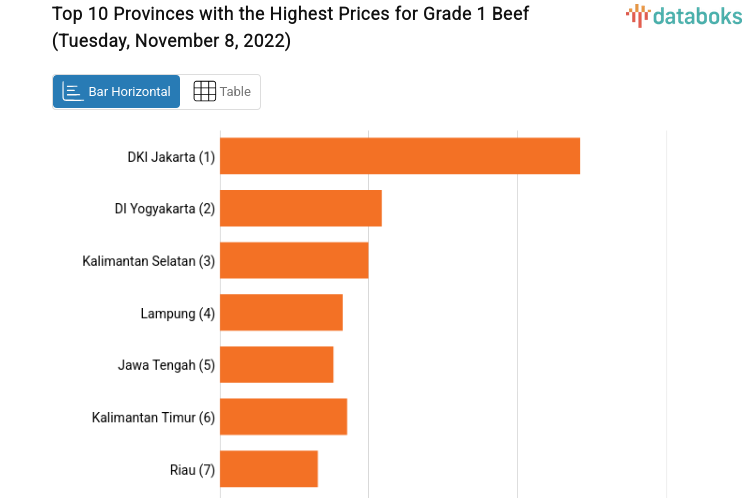Click the DI Yogyakarta (2) label
The image size is (753, 498).
[x=165, y=209]
